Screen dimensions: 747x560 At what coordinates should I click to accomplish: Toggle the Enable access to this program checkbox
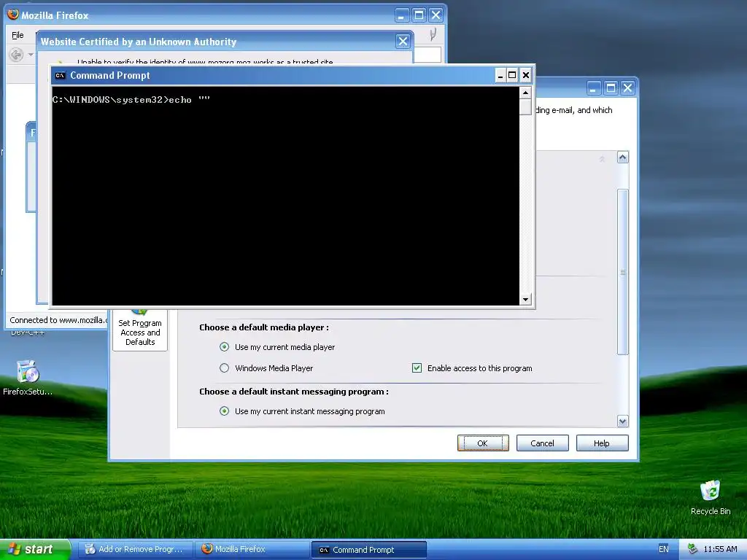coord(417,367)
